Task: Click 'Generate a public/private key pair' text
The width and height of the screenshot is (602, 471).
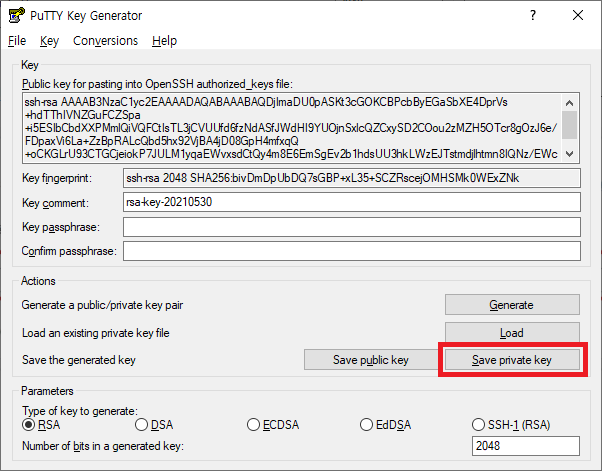Action: 102,305
